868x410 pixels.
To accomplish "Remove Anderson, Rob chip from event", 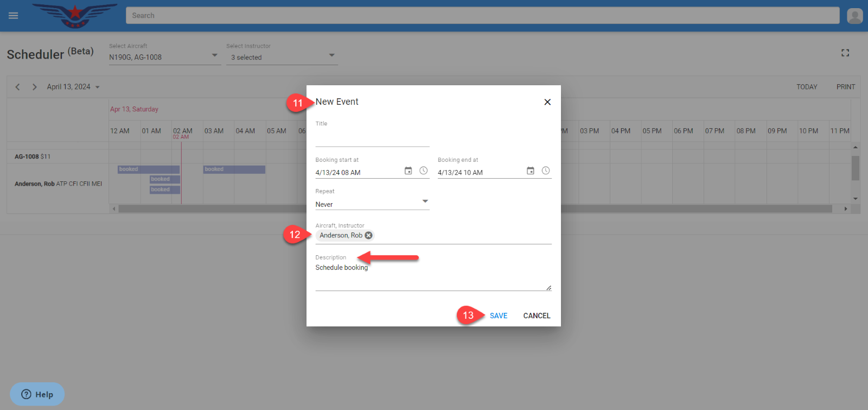I will click(x=369, y=236).
